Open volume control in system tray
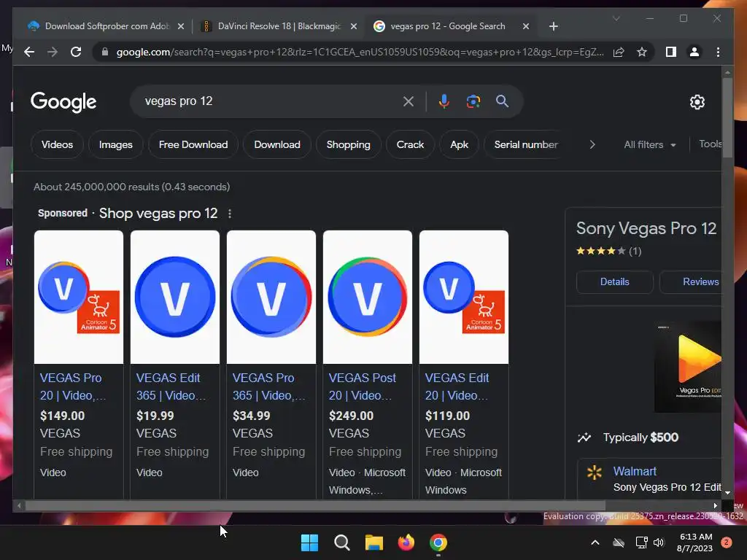This screenshot has width=747, height=560. [659, 542]
